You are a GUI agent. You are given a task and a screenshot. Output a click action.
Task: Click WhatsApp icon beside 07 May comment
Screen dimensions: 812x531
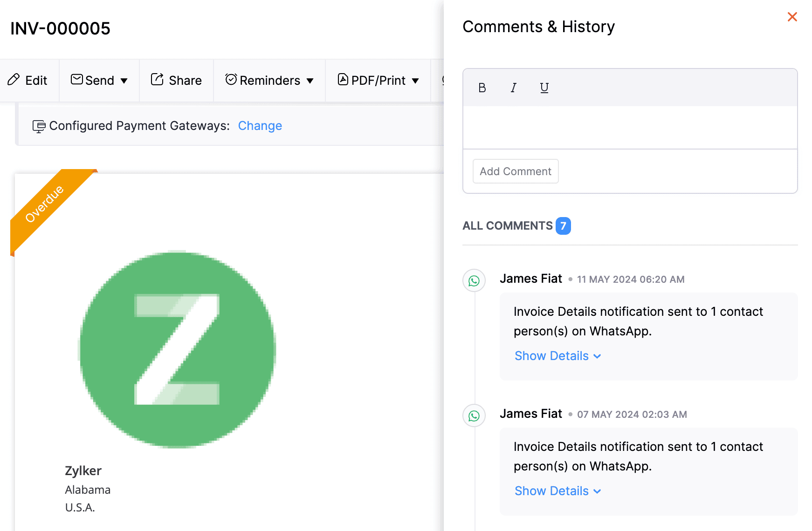click(474, 416)
